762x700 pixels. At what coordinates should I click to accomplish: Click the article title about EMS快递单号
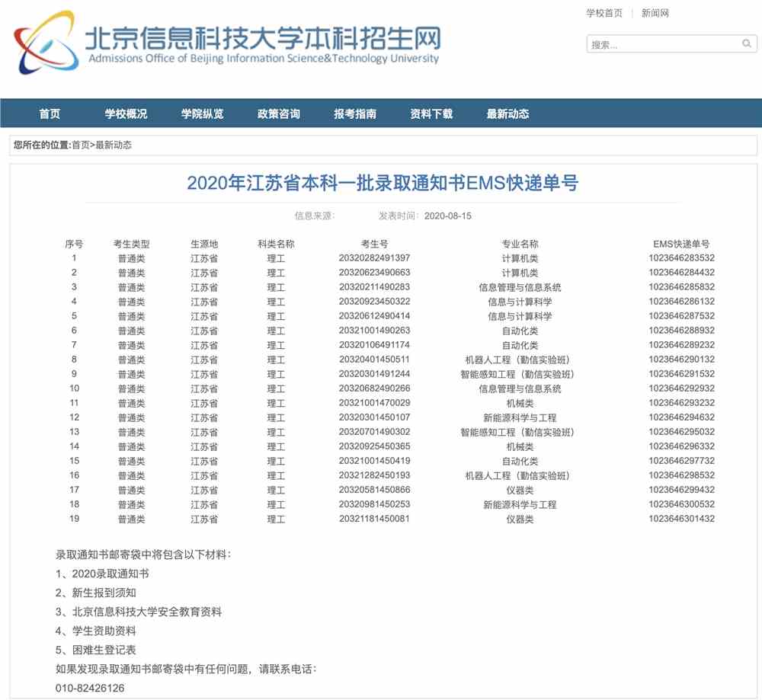[x=383, y=183]
